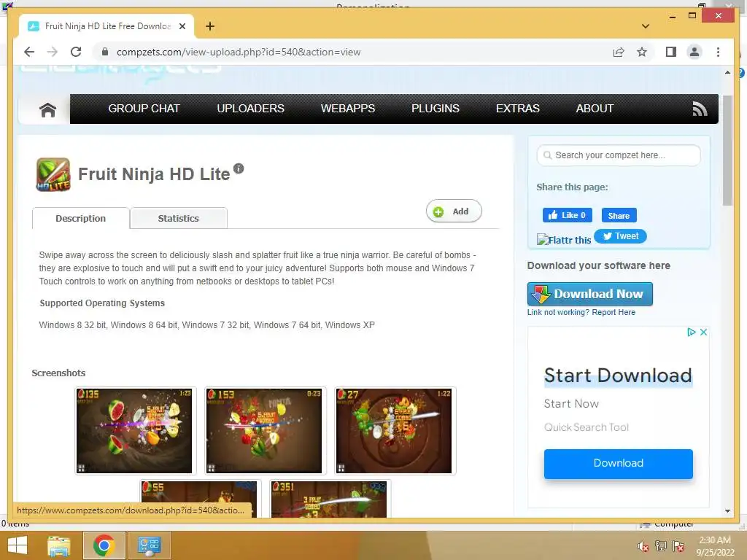
Task: Select the Description tab
Action: tap(80, 218)
